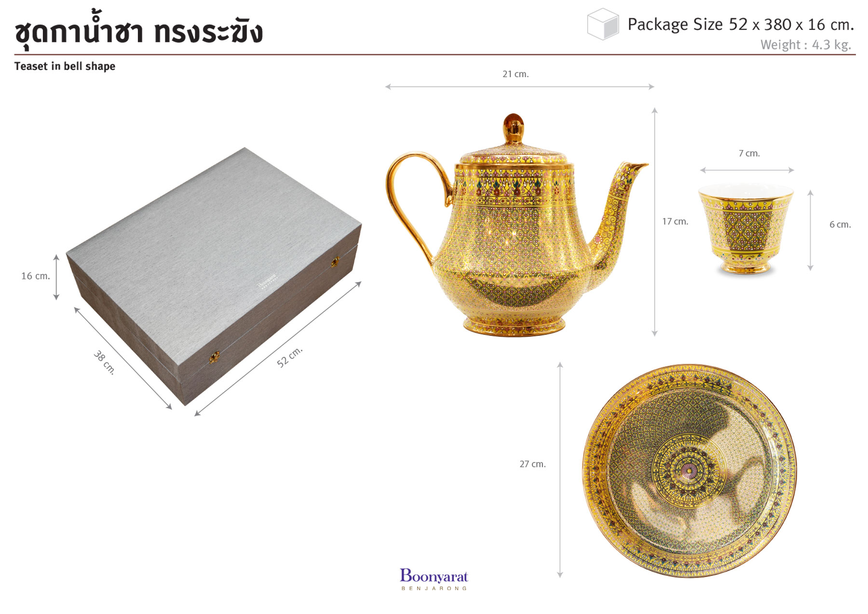Screen dimensions: 868x614
Task: Click the teapot lid knob
Action: tap(514, 127)
